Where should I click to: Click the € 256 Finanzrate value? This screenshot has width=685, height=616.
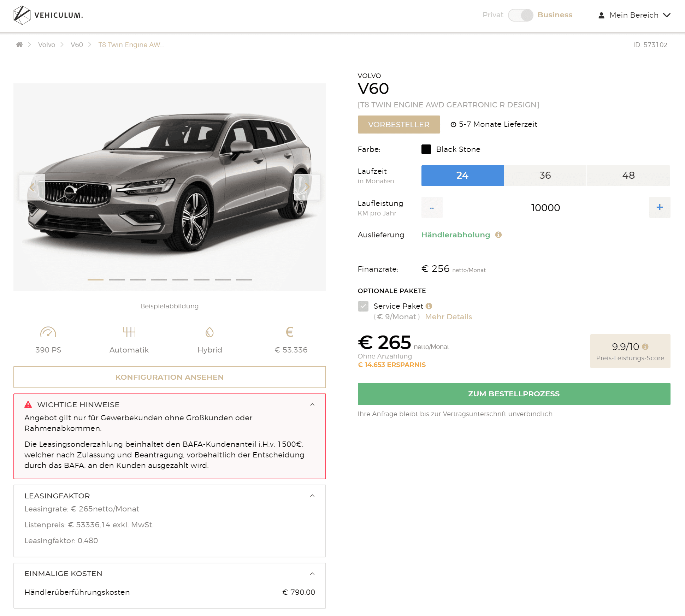point(436,269)
